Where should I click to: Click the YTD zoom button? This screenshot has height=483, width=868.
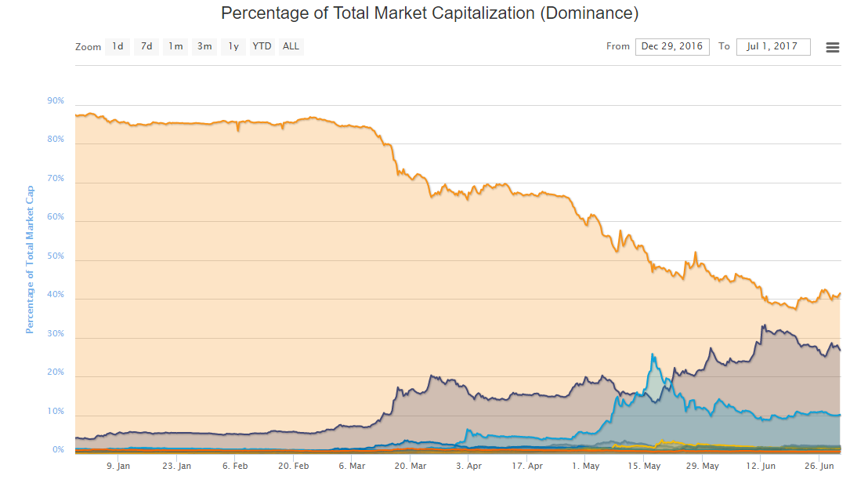tap(262, 46)
